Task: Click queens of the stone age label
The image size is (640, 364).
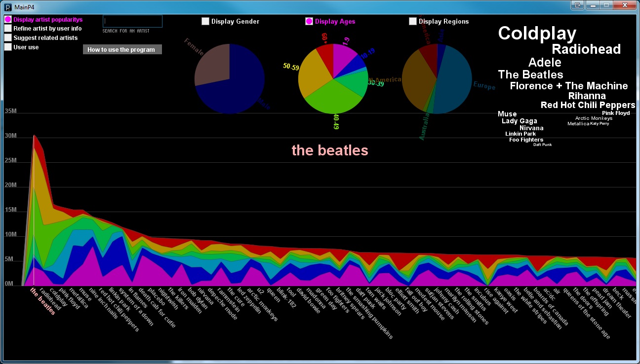Action: (x=587, y=313)
